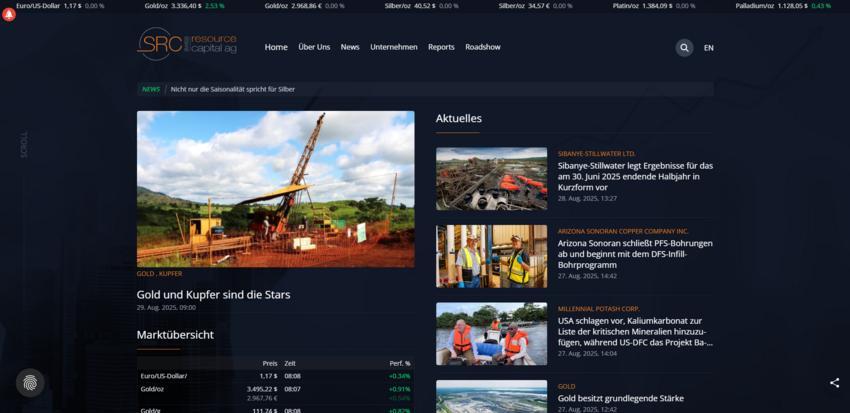Viewport: 850px width, 413px height.
Task: Open the fingerprint privacy settings icon
Action: click(x=30, y=383)
